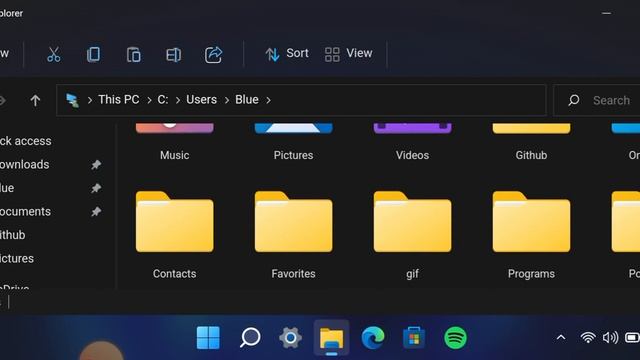Click the Wi-Fi tray icon

tap(588, 338)
